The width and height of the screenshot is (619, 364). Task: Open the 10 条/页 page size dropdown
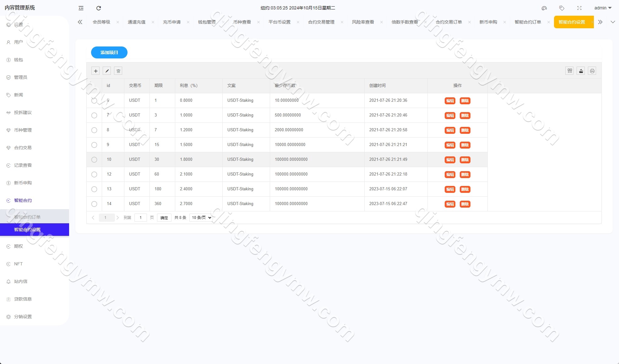201,218
